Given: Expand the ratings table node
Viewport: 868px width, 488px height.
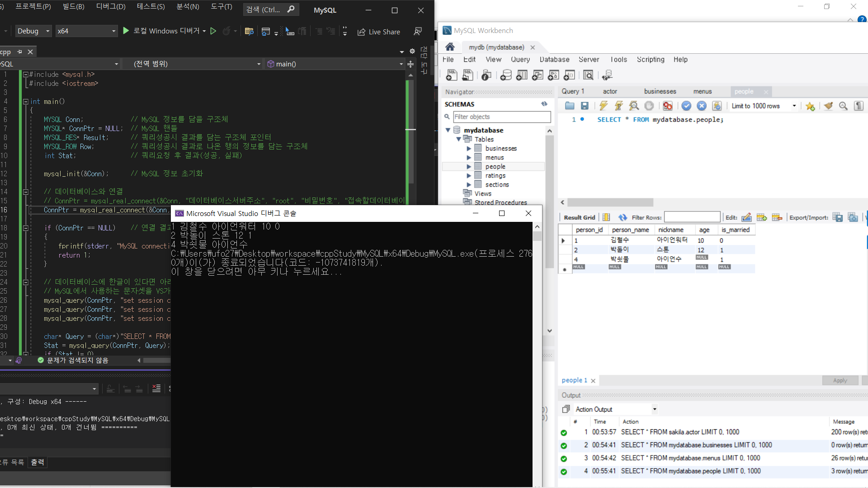Looking at the screenshot, I should pos(469,176).
